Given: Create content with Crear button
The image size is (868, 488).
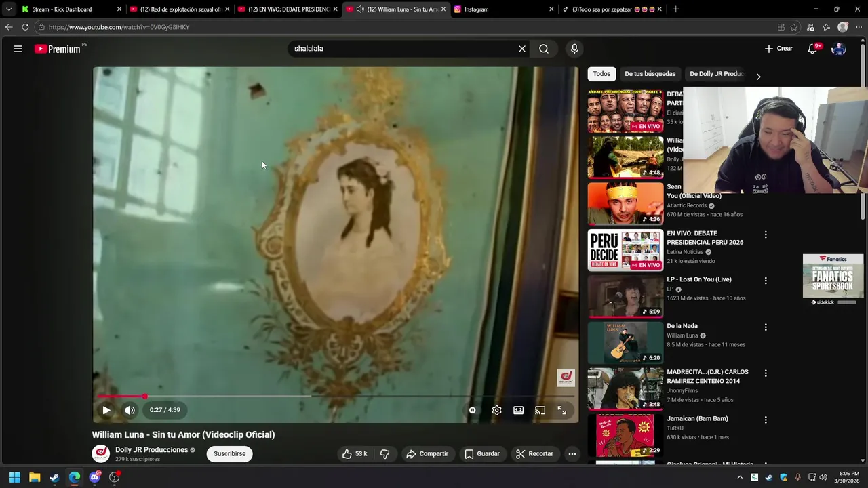Looking at the screenshot, I should coord(778,49).
